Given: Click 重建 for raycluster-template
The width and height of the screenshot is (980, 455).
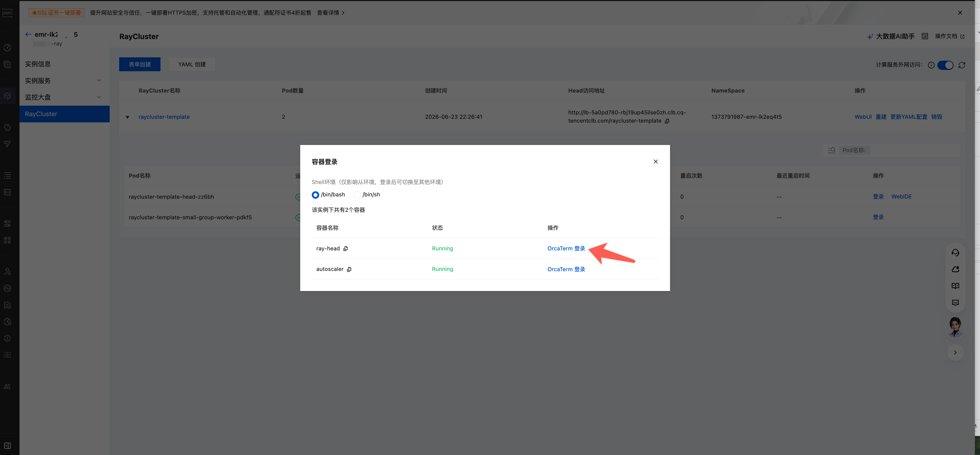Looking at the screenshot, I should click(x=881, y=117).
